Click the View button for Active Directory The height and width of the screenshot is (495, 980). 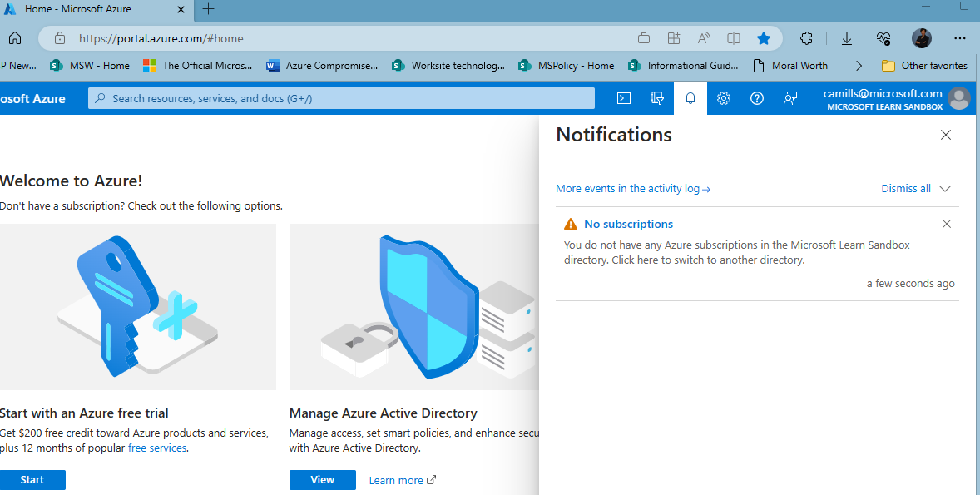click(323, 480)
